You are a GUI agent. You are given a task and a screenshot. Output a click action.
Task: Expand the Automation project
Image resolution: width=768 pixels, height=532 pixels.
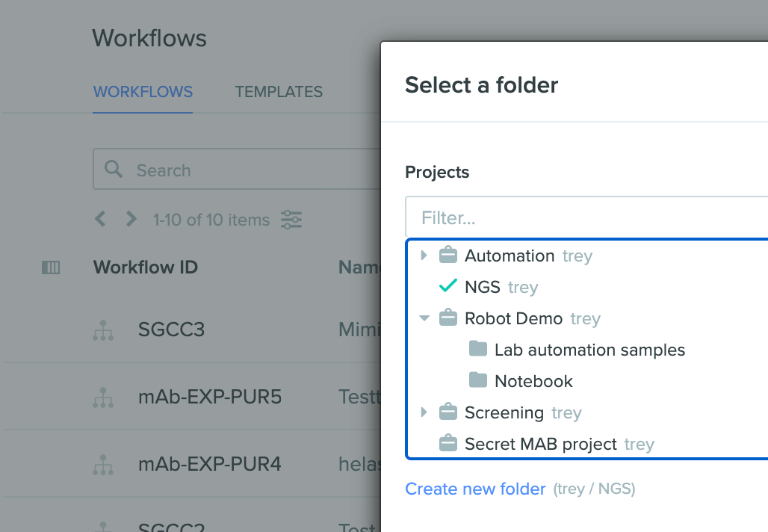tap(424, 256)
